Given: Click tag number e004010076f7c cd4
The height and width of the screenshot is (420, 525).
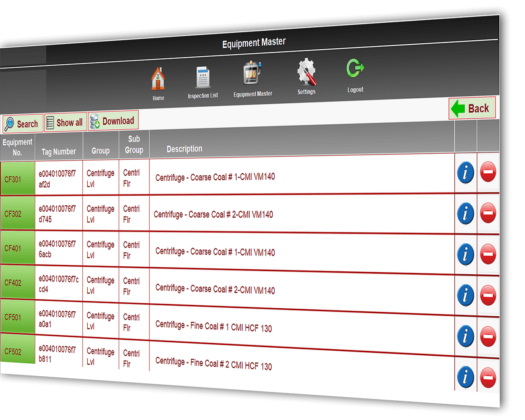Looking at the screenshot, I should 59,284.
